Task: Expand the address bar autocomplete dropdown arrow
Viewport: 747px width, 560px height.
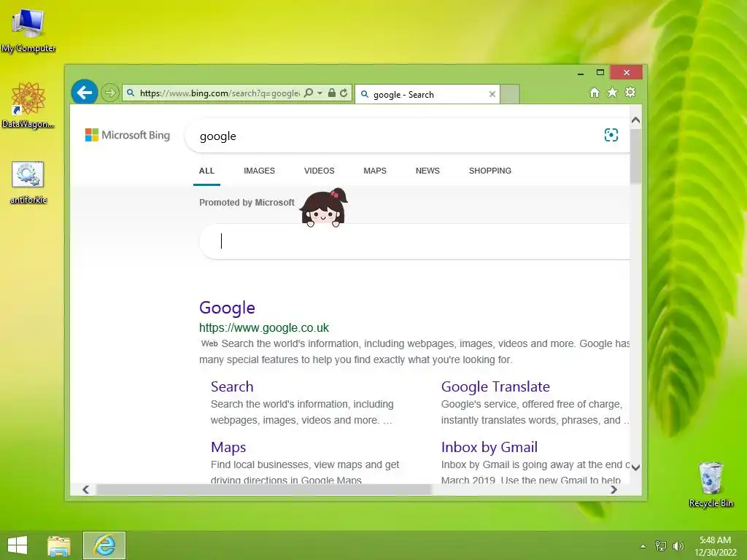Action: (320, 93)
